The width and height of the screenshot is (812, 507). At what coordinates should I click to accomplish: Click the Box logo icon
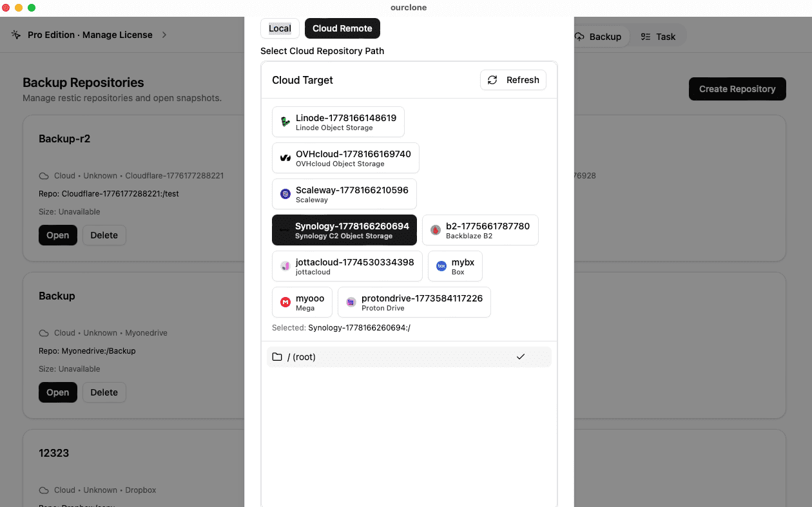tap(441, 266)
